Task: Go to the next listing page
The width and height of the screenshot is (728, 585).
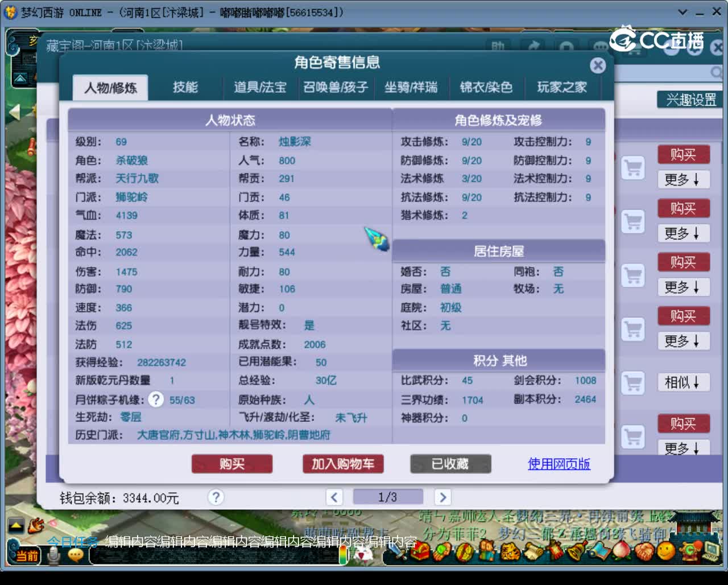Action: (x=442, y=497)
